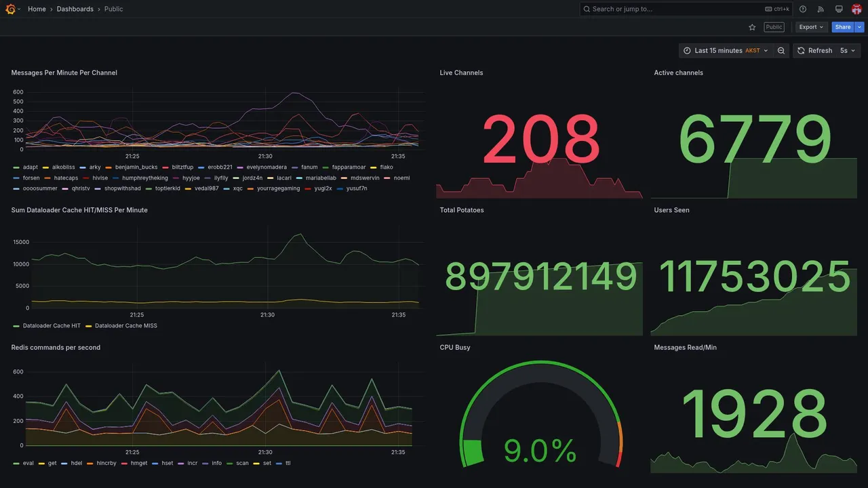Click the blue Share button
Screen dimensions: 868x488
coord(843,27)
